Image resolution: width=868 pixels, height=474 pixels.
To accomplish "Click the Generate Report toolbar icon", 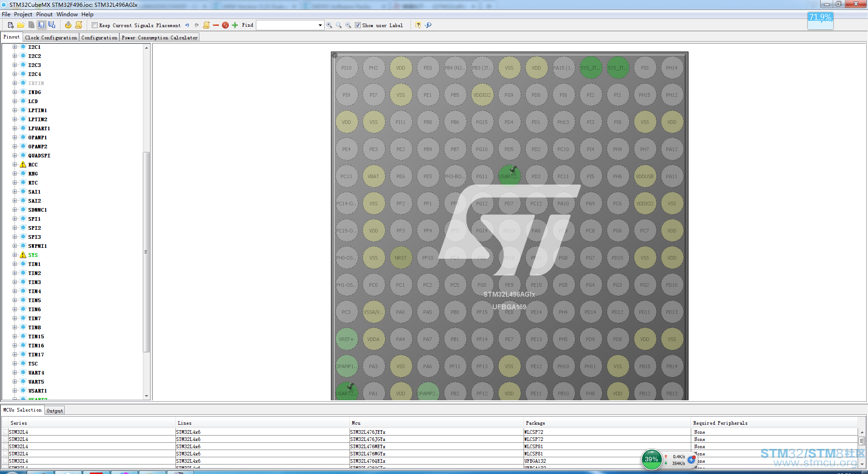I will 79,25.
